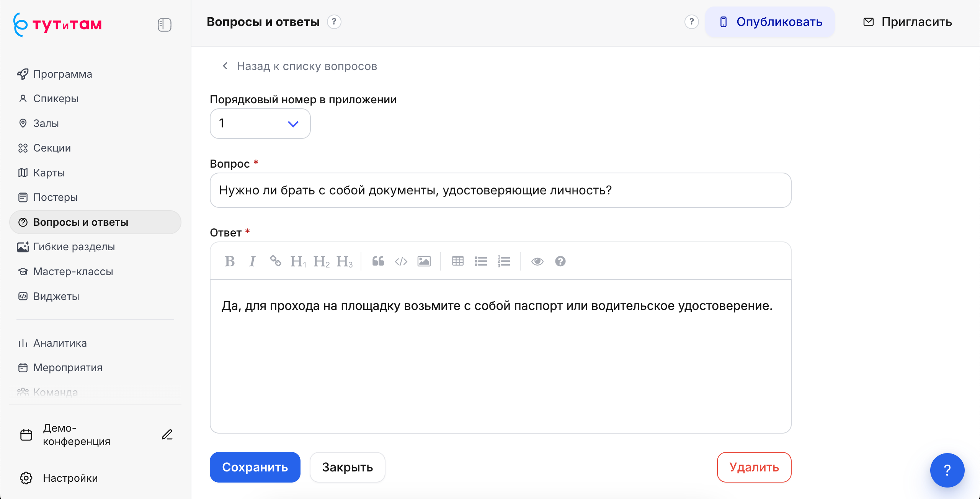
Task: Click the map icon beside Карты
Action: (23, 173)
